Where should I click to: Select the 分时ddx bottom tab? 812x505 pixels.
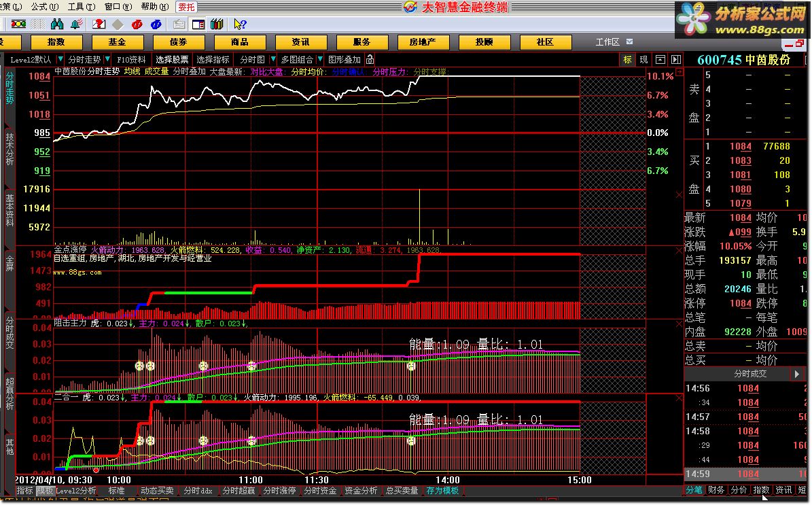[x=198, y=490]
